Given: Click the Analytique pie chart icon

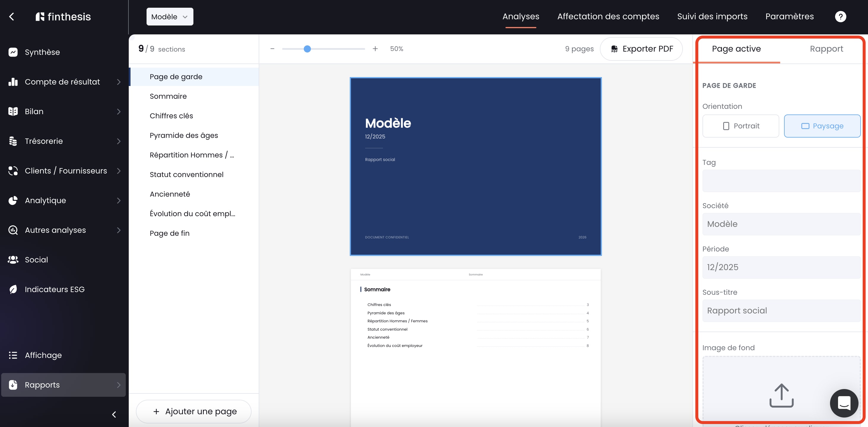Looking at the screenshot, I should 13,200.
